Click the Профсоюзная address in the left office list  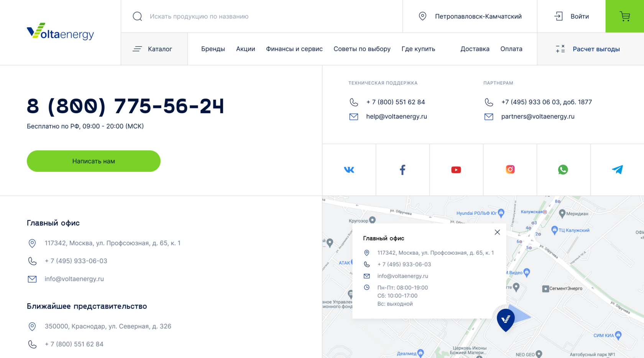coord(112,243)
